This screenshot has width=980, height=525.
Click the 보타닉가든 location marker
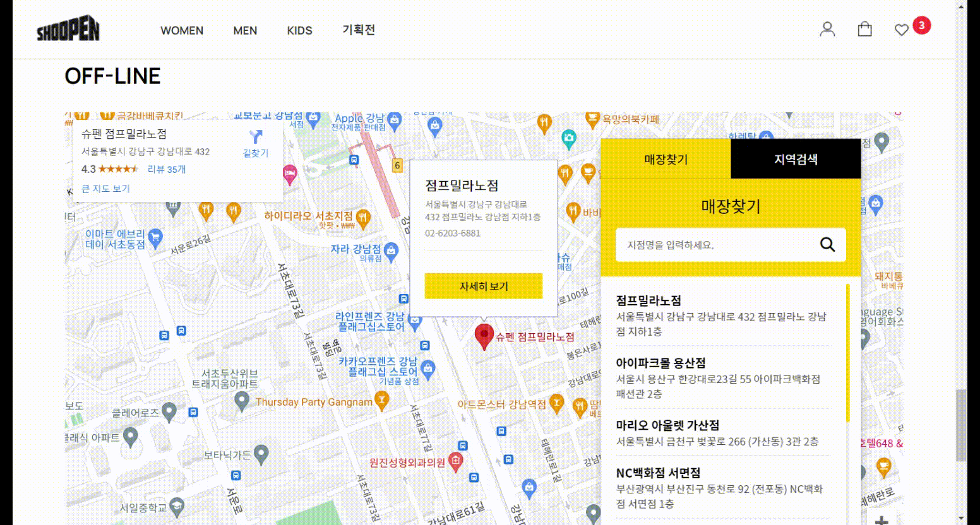[261, 454]
